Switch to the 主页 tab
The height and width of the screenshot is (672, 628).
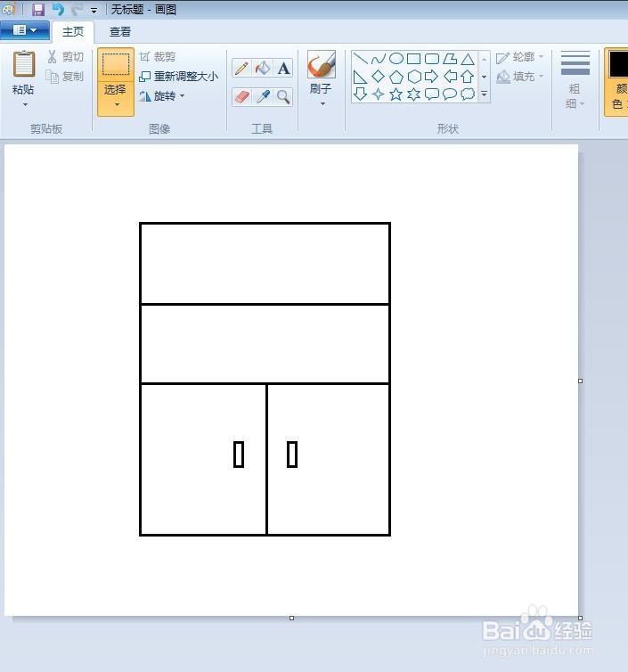click(73, 32)
